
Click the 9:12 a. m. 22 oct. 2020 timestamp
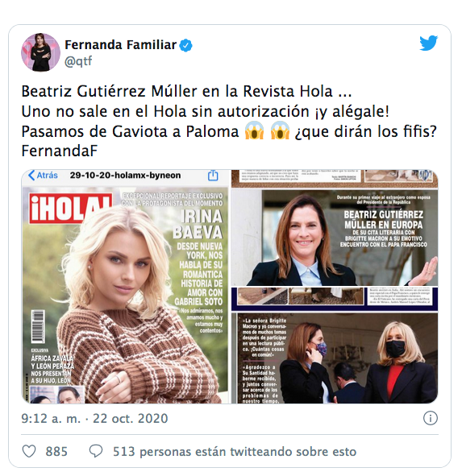94,418
